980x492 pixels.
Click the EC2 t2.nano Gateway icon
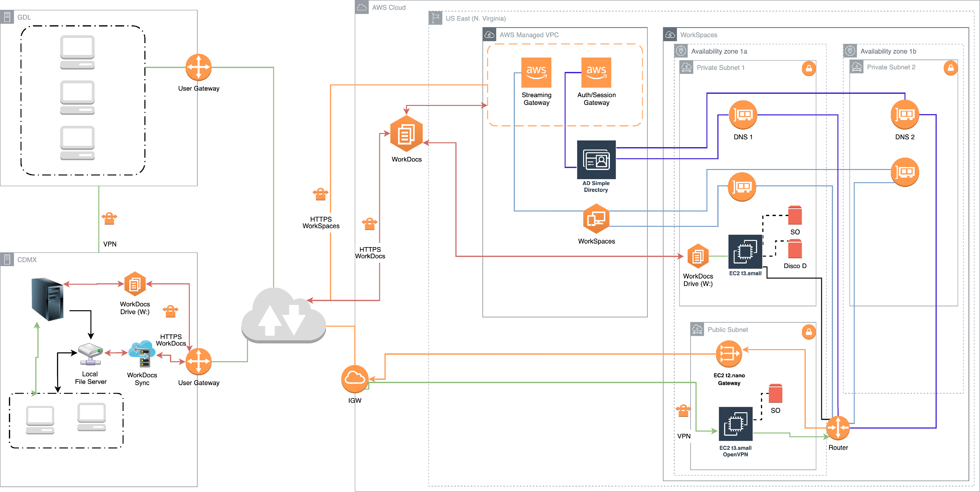coord(728,354)
